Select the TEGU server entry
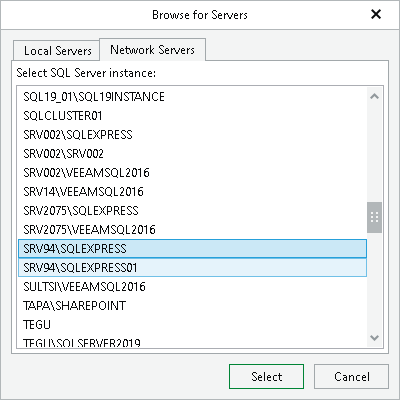 tap(192, 325)
